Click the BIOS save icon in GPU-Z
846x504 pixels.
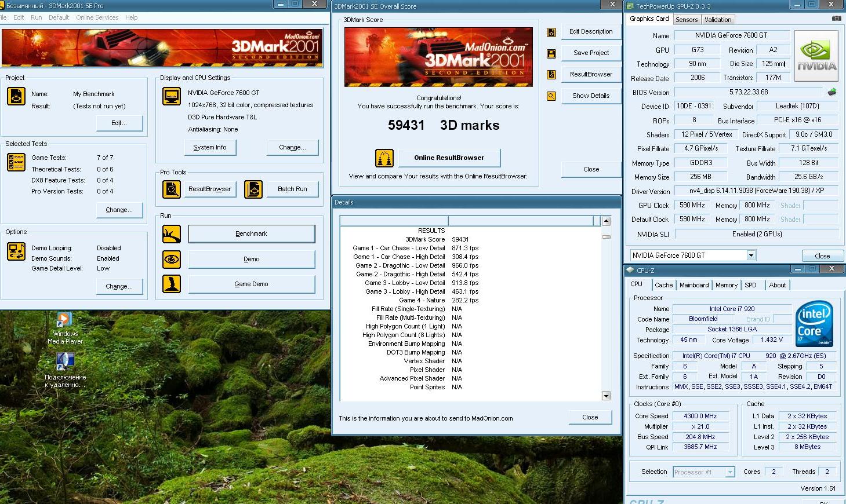[x=832, y=92]
